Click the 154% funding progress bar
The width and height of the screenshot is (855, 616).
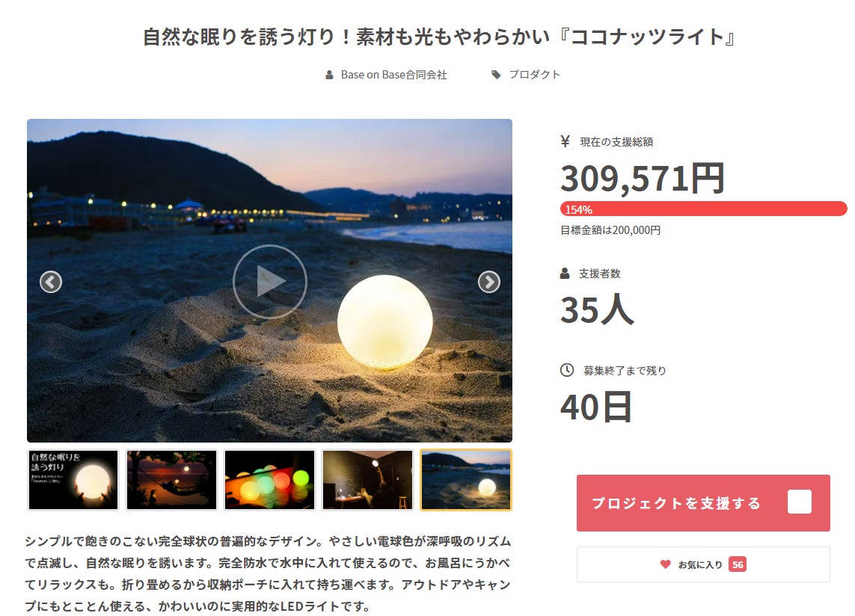pyautogui.click(x=703, y=209)
